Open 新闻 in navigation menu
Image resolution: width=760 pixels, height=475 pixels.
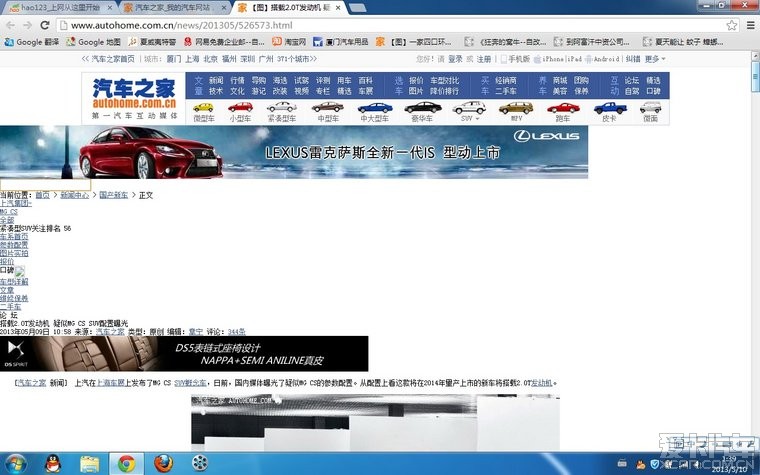(x=216, y=80)
